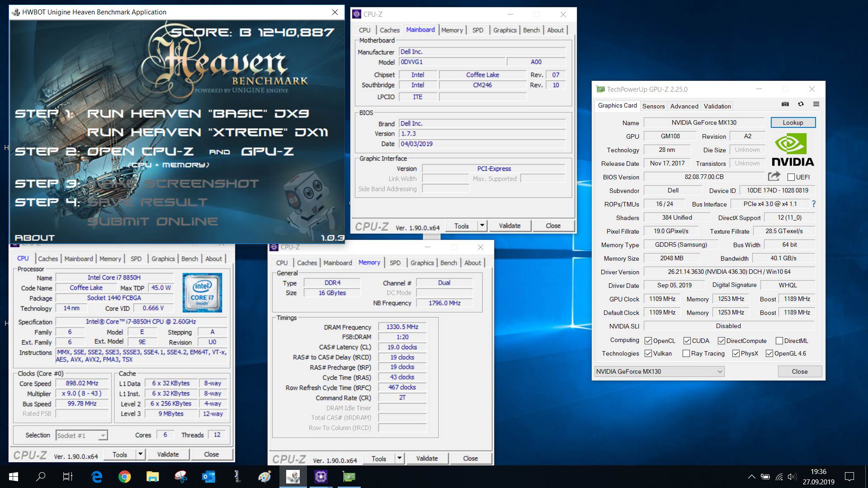Toggle DirectCompute checkbox
The height and width of the screenshot is (488, 868).
click(x=722, y=341)
